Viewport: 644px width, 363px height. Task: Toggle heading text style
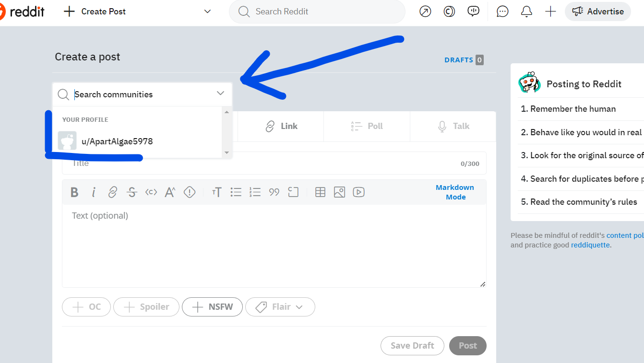click(216, 192)
